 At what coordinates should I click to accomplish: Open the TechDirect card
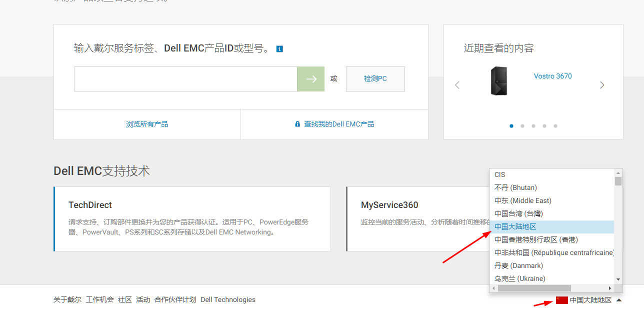click(x=192, y=219)
